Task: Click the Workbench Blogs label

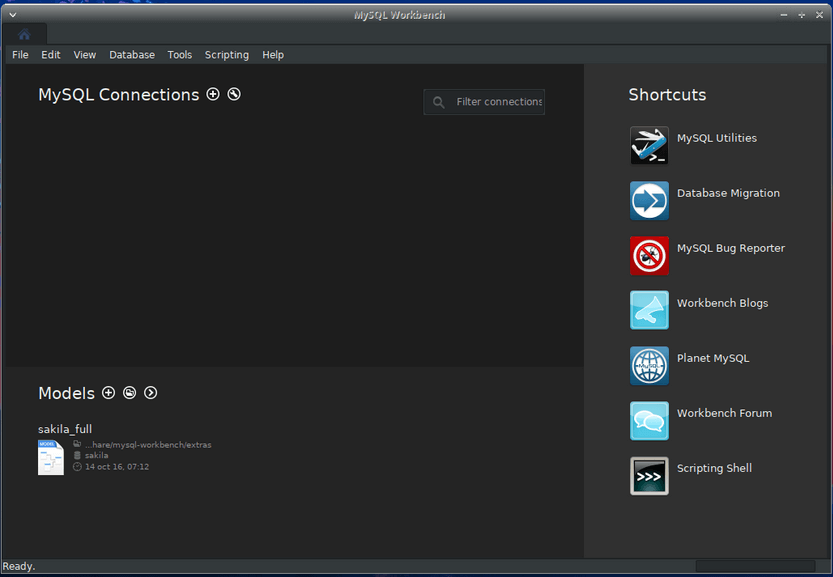Action: pos(722,303)
